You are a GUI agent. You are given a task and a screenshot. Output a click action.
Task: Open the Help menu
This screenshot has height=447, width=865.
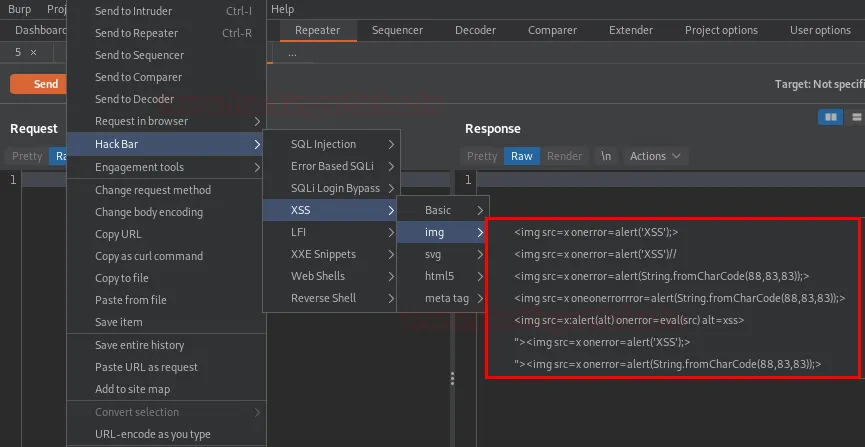pos(283,9)
